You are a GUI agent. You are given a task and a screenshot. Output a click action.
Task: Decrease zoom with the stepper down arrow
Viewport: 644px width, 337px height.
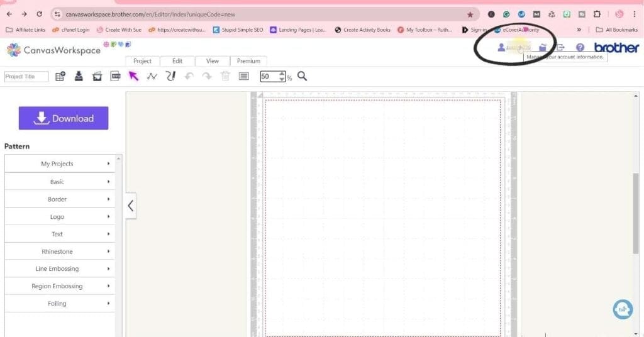coord(282,79)
